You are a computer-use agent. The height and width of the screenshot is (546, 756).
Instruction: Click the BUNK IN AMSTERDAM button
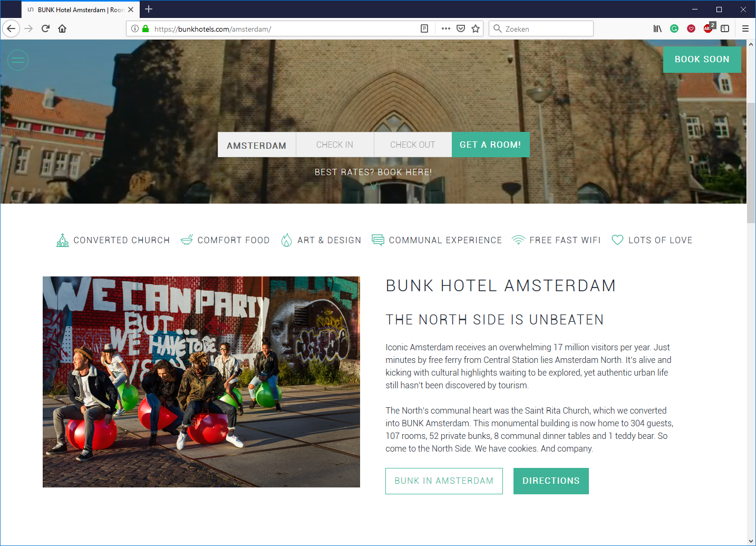coord(444,481)
